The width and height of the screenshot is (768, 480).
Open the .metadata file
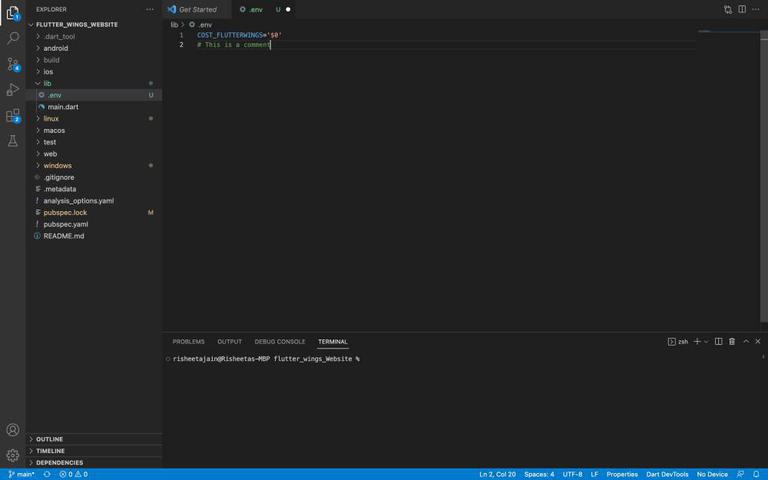pos(94,189)
